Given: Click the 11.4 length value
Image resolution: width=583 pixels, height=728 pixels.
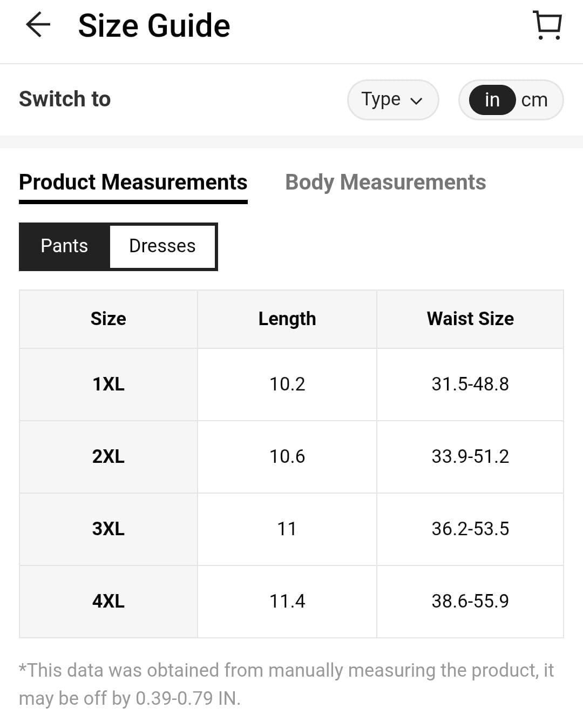Looking at the screenshot, I should tap(287, 601).
